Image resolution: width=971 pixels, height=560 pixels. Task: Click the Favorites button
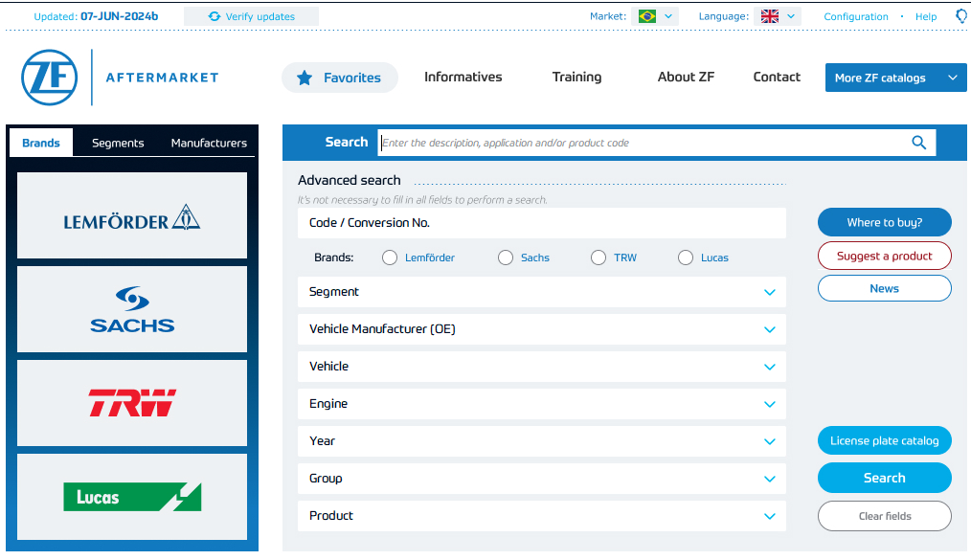pos(340,78)
